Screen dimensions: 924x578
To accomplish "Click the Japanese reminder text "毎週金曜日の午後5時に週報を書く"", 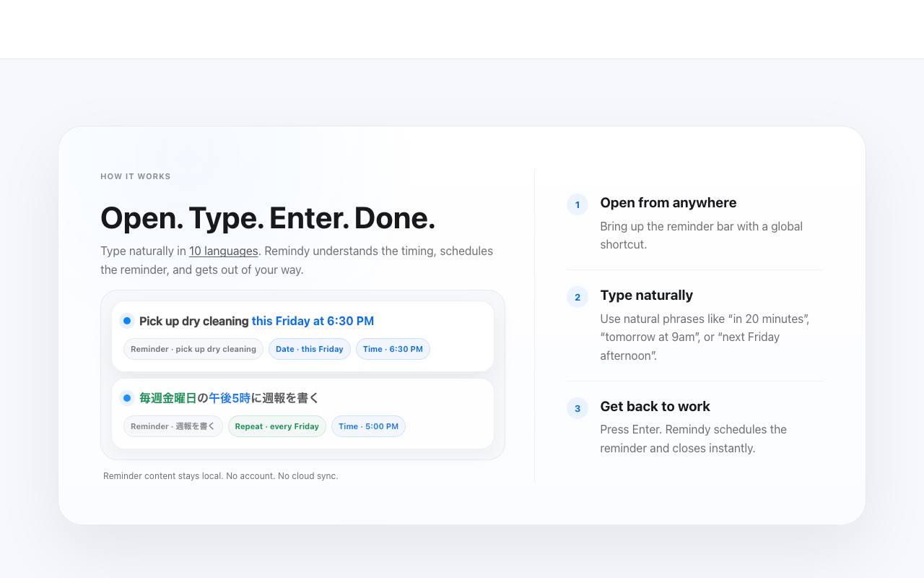I will click(229, 397).
